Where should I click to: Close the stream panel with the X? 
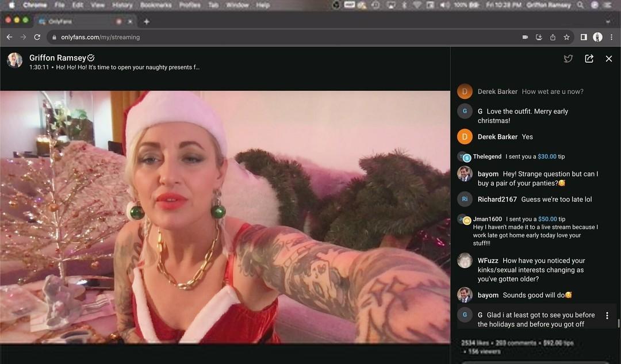point(609,59)
